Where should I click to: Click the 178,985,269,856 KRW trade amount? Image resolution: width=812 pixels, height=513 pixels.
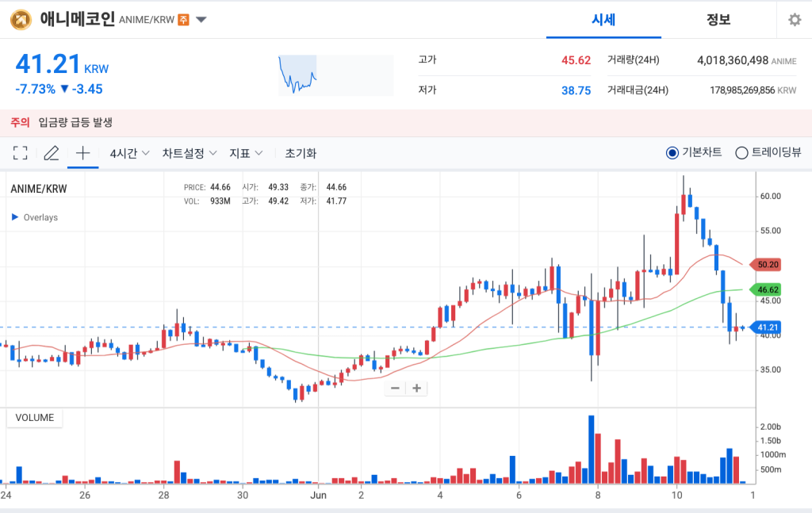(x=753, y=90)
